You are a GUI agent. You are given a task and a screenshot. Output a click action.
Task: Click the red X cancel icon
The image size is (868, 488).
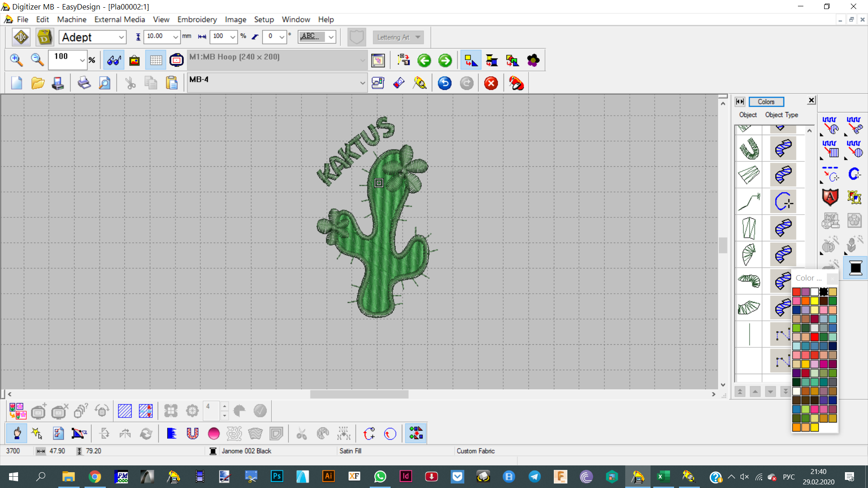[x=491, y=83]
